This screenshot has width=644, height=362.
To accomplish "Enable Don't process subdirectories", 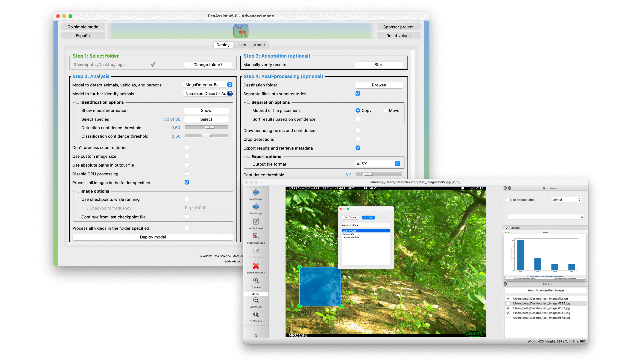I will 187,147.
